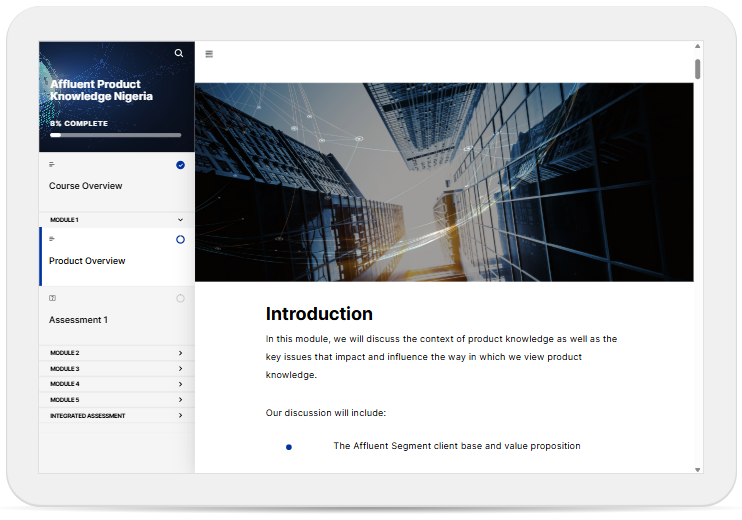Click the scrollbar up arrow
The height and width of the screenshot is (520, 742).
[x=698, y=46]
